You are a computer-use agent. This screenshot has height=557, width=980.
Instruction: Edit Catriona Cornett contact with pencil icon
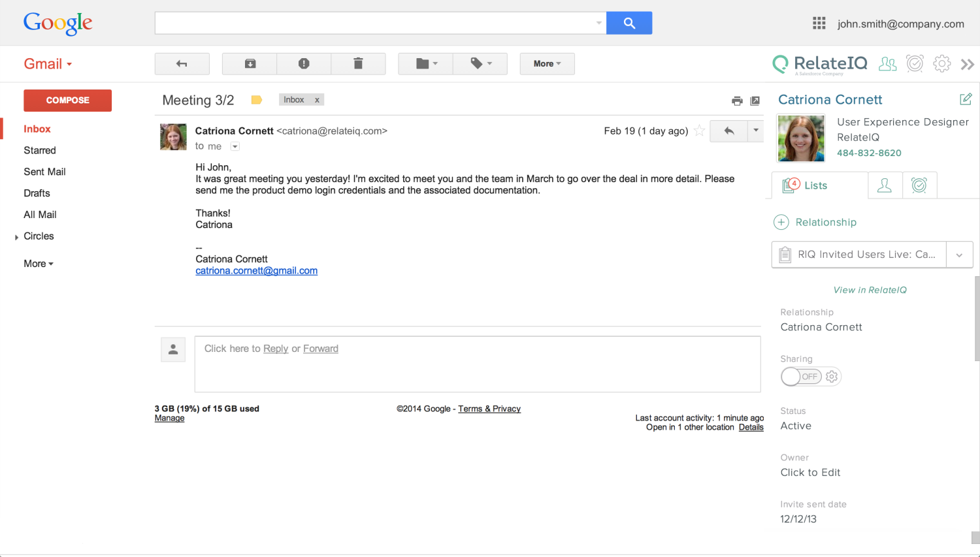coord(966,99)
